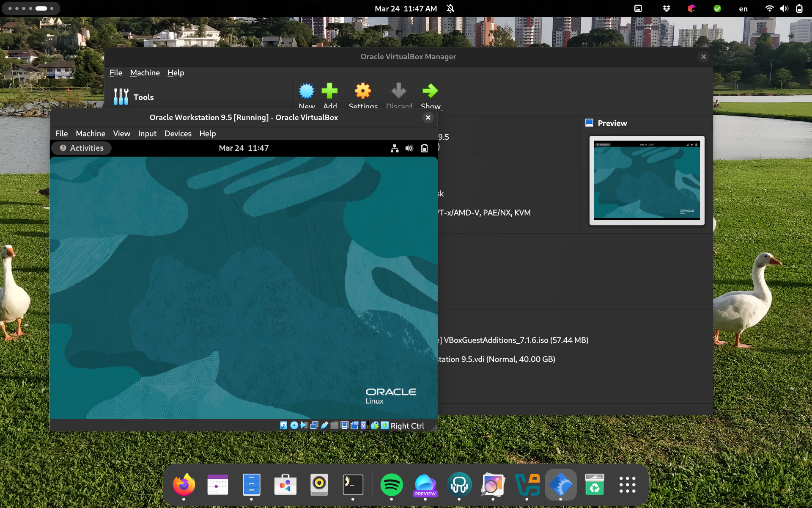The height and width of the screenshot is (508, 812).
Task: Click the hard disk status bar icon
Action: click(283, 425)
